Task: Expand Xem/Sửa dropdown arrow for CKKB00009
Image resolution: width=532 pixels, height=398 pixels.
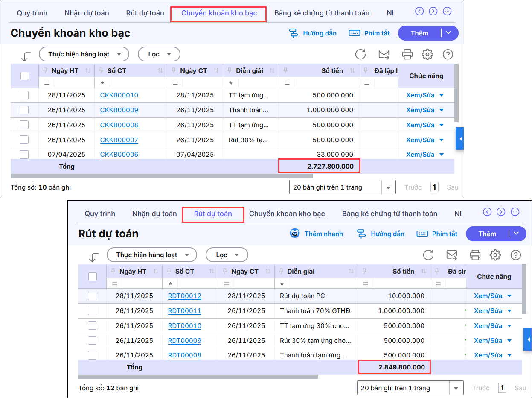Action: 441,110
